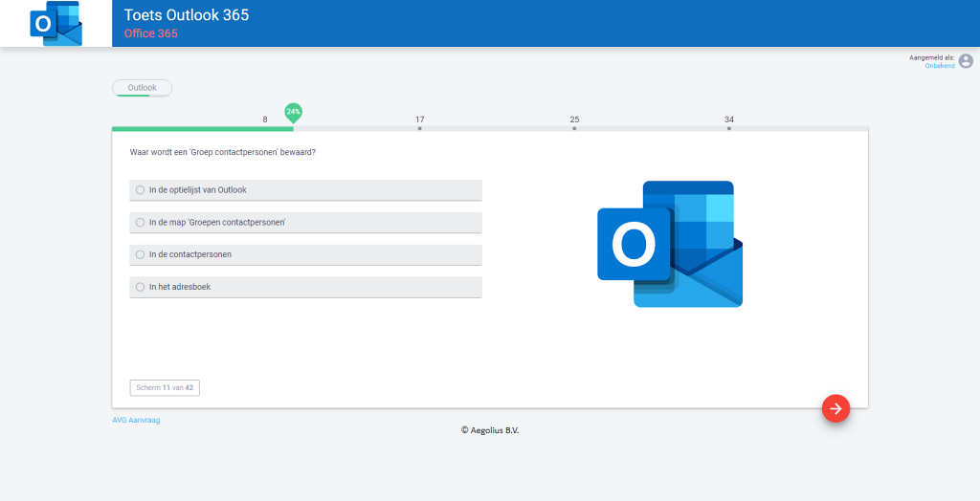Viewport: 980px width, 501px height.
Task: Click the 'Scherm 11 van 42' indicator
Action: [165, 388]
